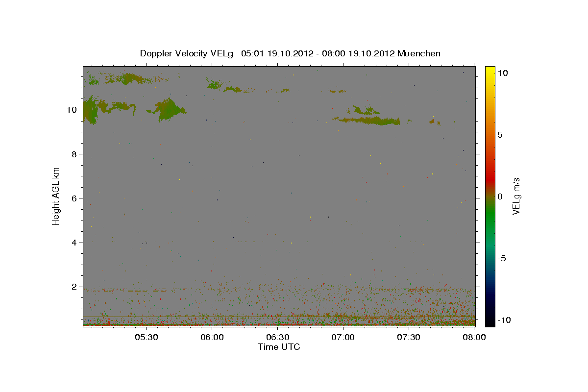Click the 'Time UTC' x-axis label
The width and height of the screenshot is (588, 392).
279,347
